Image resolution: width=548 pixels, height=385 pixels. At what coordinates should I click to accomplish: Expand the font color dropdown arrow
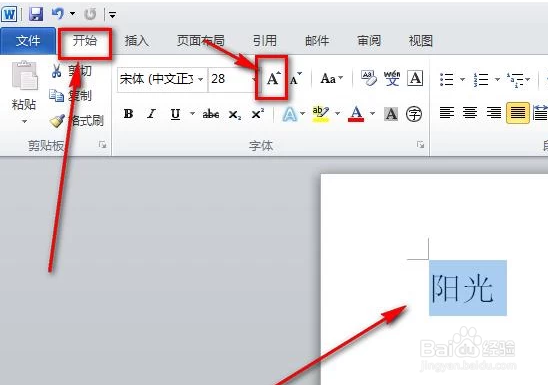pyautogui.click(x=373, y=114)
